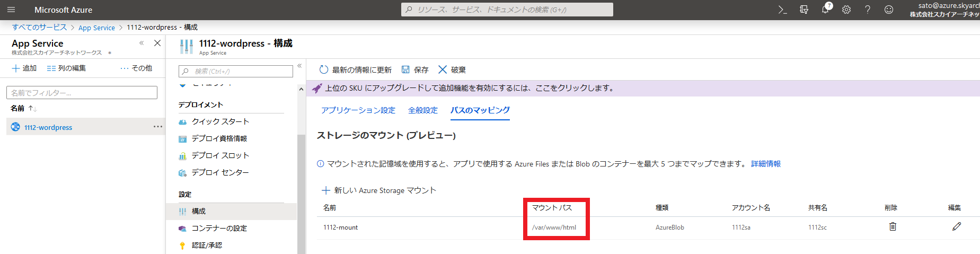Focus the resource menu search box
The image size is (980, 254).
(x=236, y=71)
